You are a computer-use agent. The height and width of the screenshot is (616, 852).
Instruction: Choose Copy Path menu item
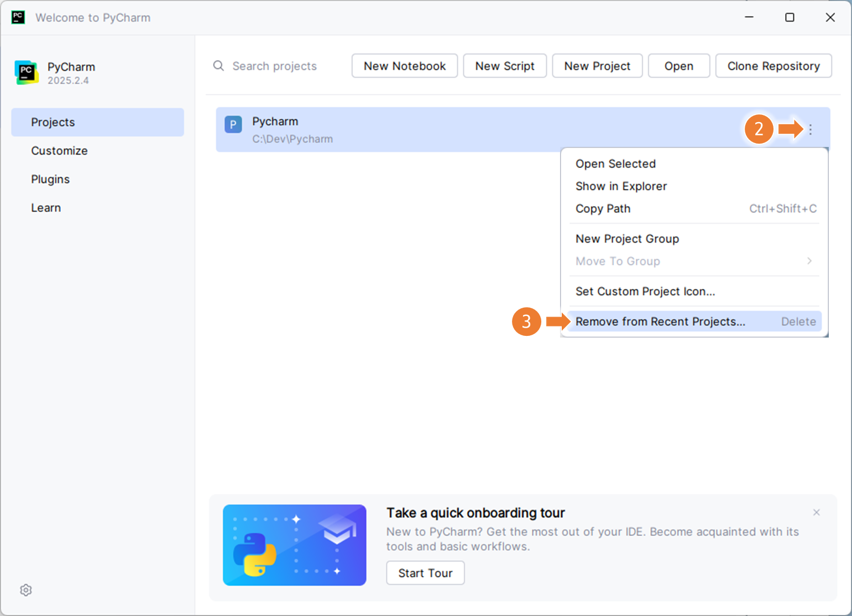pyautogui.click(x=695, y=209)
